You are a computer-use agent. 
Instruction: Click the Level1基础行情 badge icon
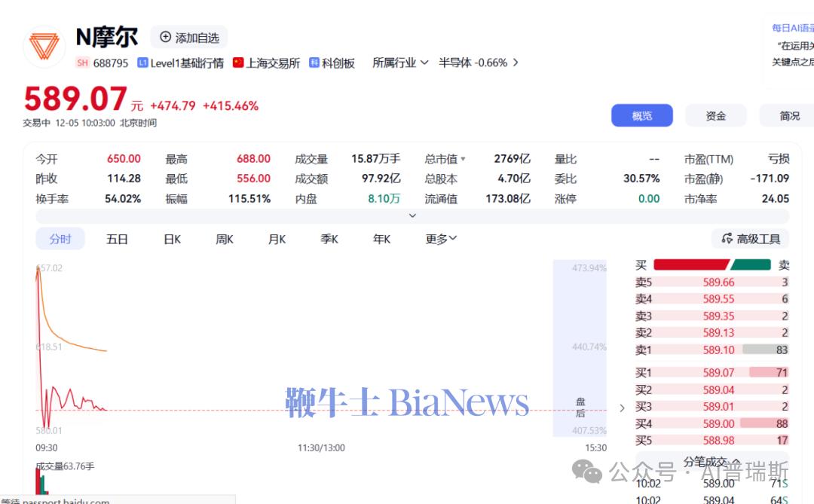142,63
